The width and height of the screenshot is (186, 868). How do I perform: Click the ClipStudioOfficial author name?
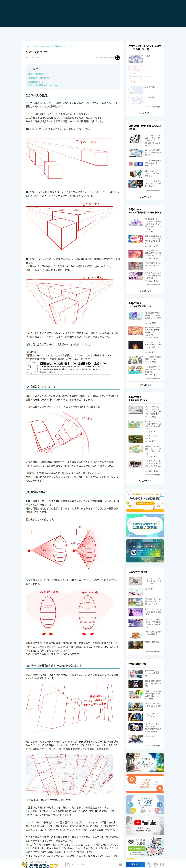(105, 58)
